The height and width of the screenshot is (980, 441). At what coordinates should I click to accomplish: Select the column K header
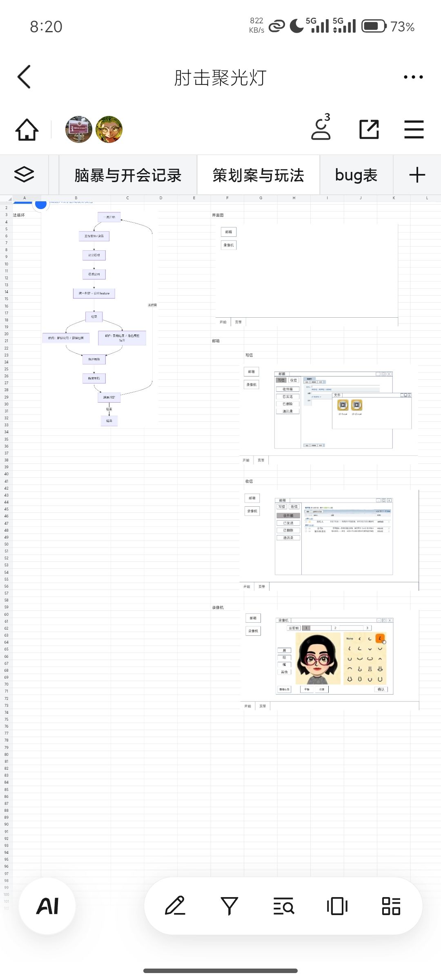394,198
